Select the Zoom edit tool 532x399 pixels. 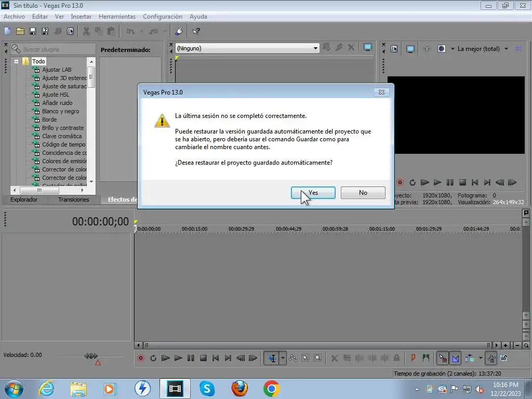317,358
